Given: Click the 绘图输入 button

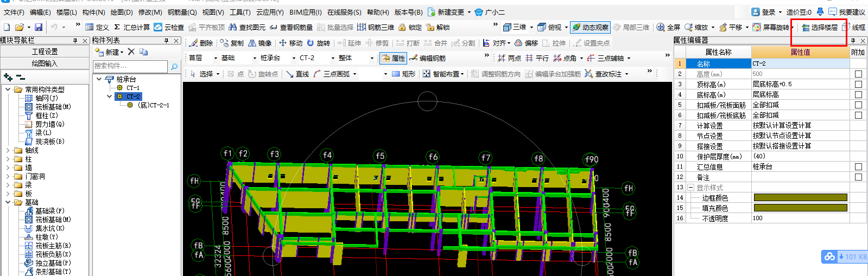Looking at the screenshot, I should click(x=45, y=63).
